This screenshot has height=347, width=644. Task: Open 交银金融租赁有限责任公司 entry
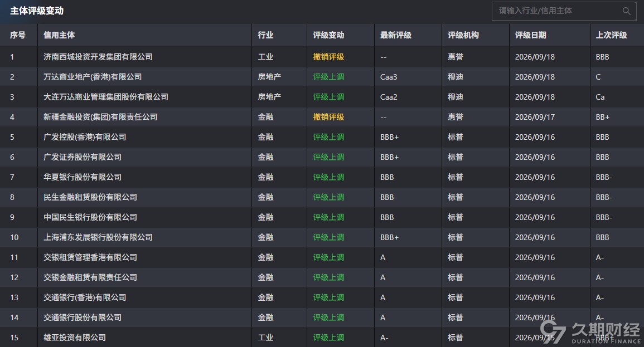90,278
